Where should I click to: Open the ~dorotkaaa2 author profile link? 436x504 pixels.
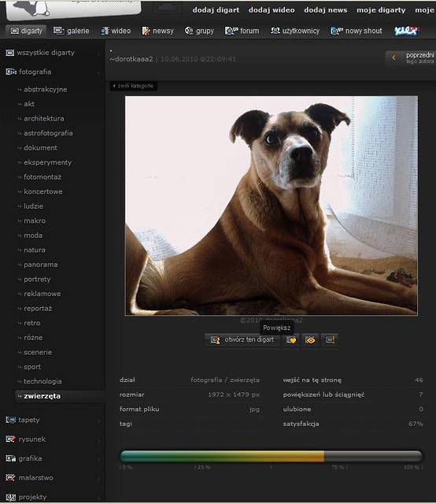(x=131, y=59)
